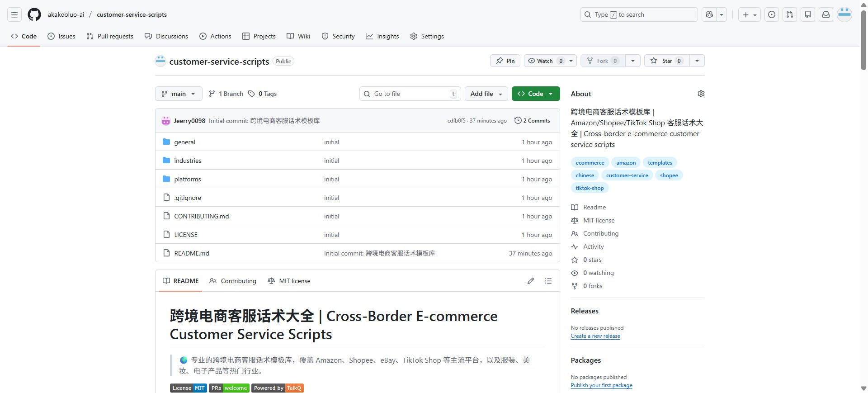Select the MIT license tab in README panel

(289, 281)
